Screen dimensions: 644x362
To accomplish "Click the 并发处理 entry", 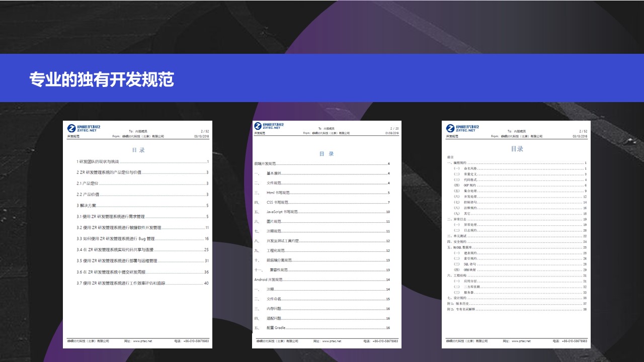I will click(x=520, y=197).
